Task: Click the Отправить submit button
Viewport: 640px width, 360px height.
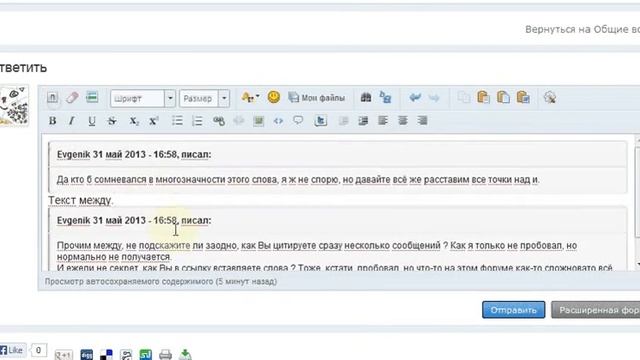Action: 513,310
